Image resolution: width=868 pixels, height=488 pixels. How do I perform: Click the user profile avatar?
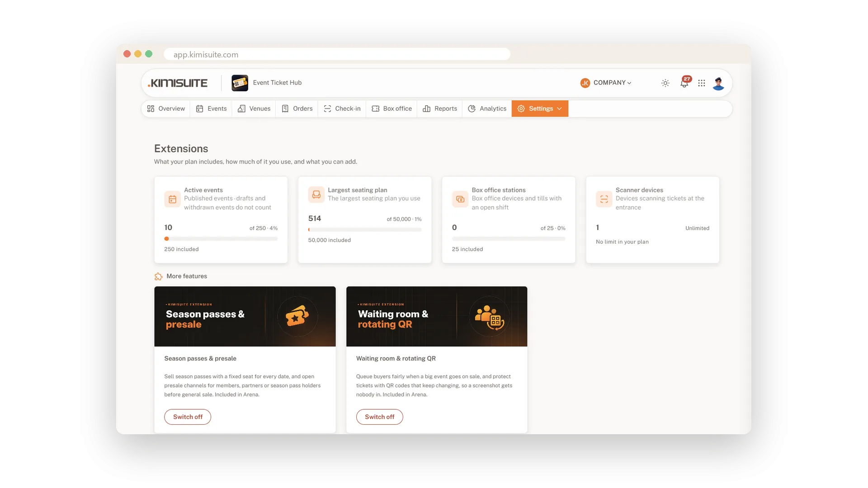[x=718, y=83]
